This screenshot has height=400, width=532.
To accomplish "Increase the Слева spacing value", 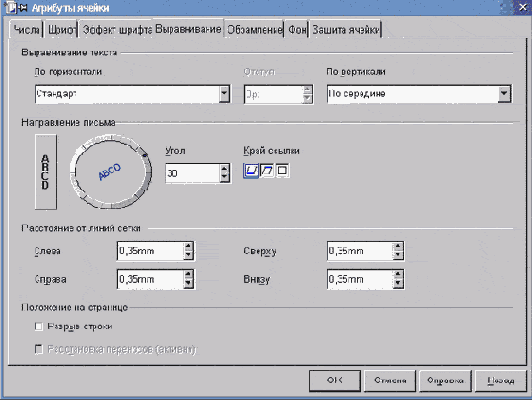I will click(x=188, y=246).
